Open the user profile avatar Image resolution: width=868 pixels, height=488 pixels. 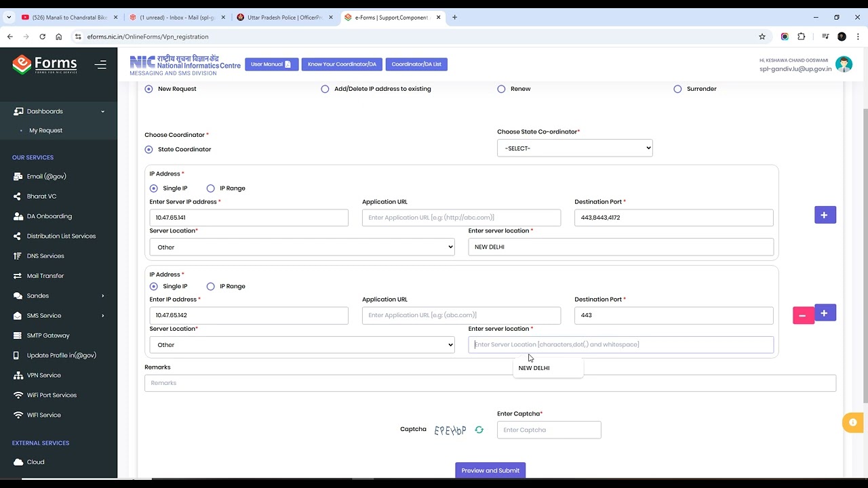[844, 64]
